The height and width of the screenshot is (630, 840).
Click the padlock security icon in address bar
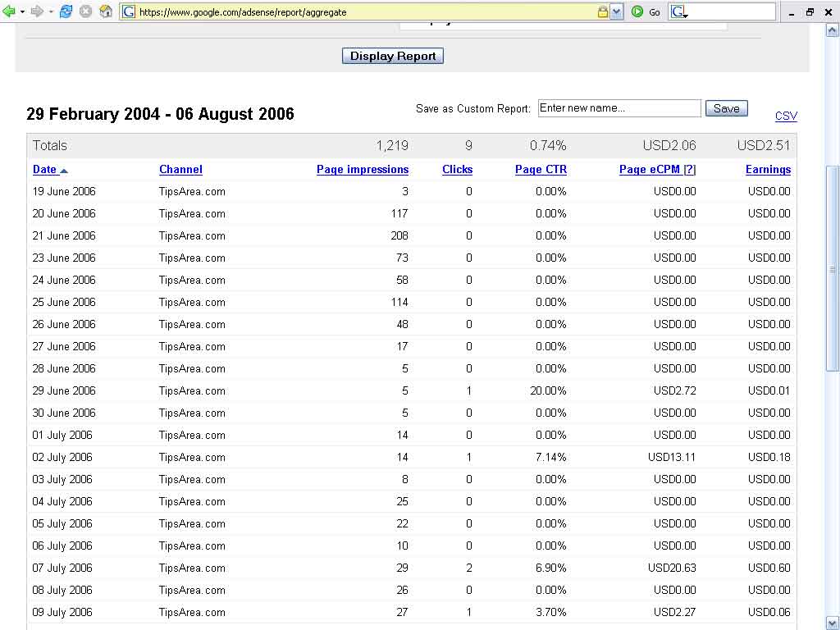pos(603,11)
